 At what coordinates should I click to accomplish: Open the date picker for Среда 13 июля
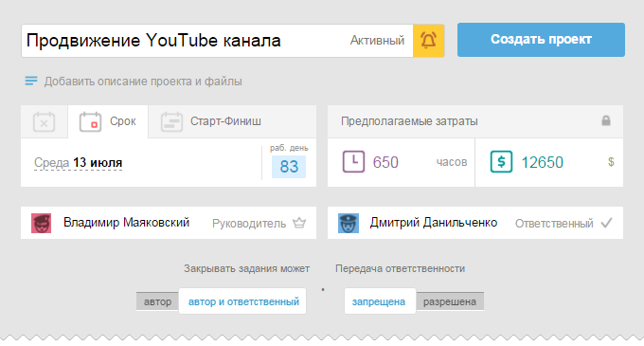[x=78, y=163]
